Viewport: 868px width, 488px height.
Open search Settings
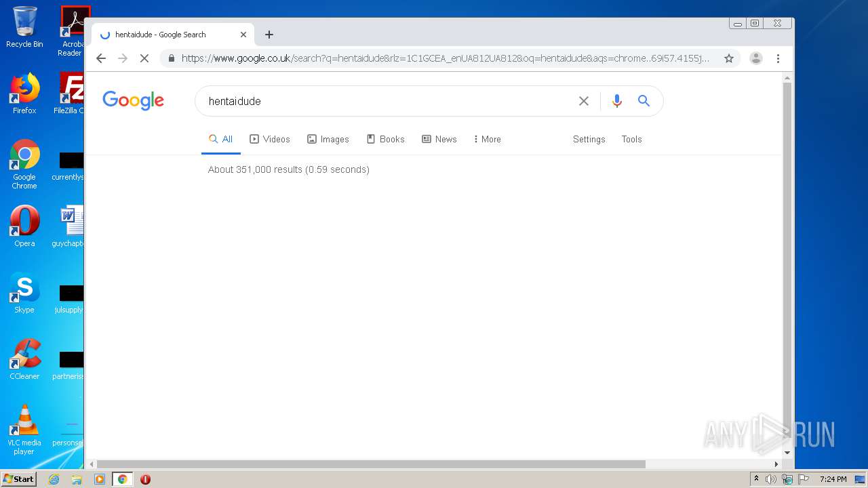(589, 139)
